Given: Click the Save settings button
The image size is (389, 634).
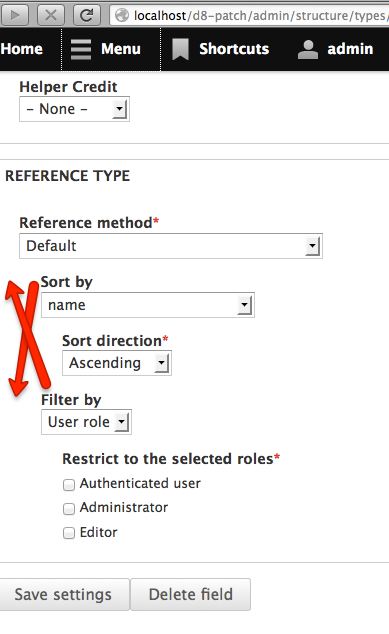Looking at the screenshot, I should tap(64, 594).
